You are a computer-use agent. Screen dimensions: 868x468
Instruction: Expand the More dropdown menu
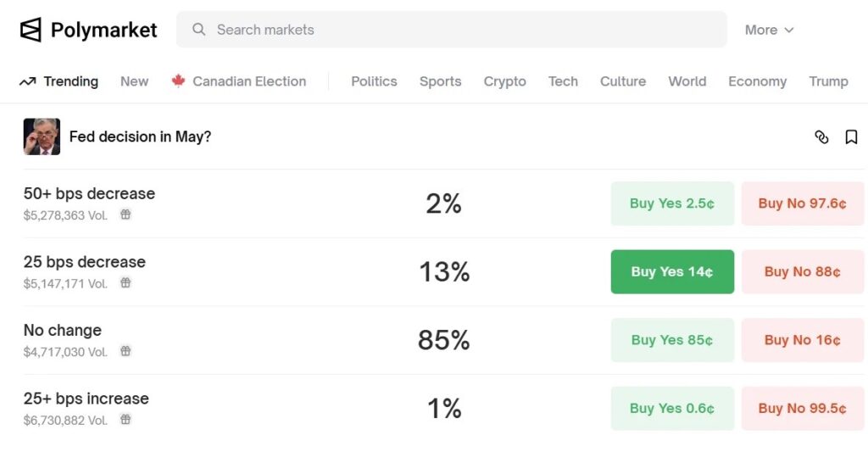pos(769,30)
